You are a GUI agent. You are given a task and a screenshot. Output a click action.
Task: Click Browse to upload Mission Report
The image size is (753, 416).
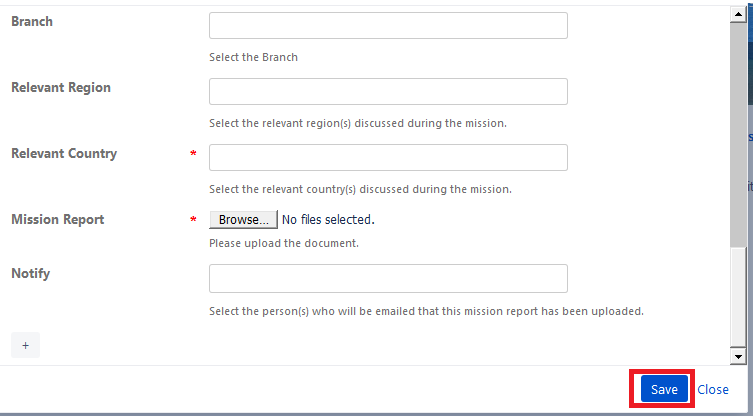point(243,220)
